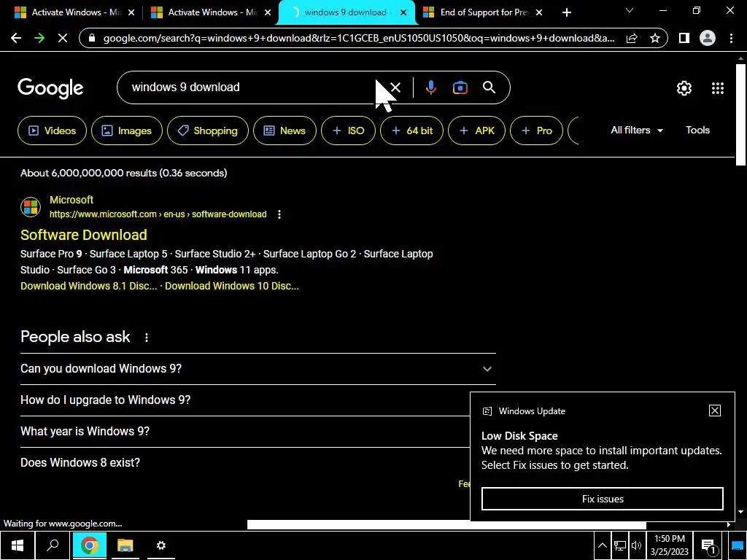Open the Software Download result
This screenshot has width=747, height=560.
pos(83,235)
